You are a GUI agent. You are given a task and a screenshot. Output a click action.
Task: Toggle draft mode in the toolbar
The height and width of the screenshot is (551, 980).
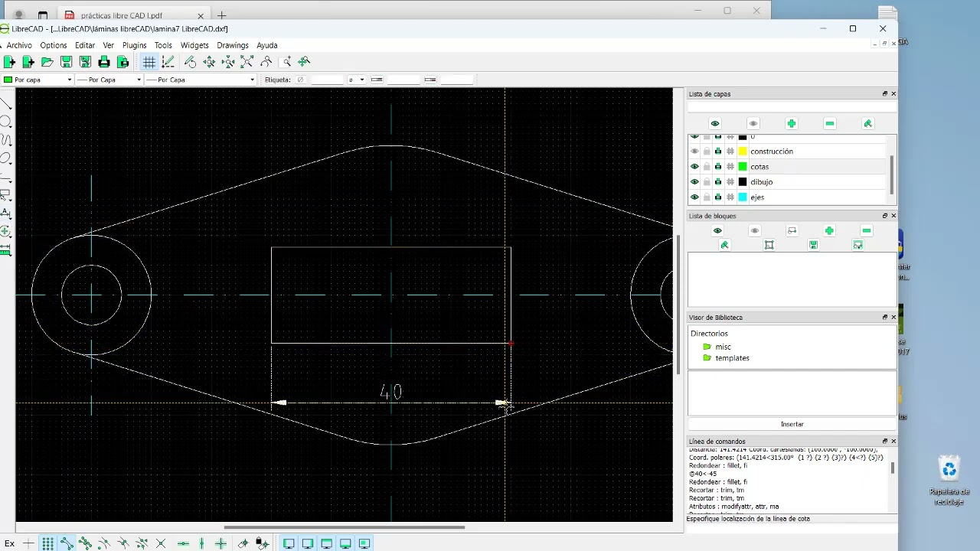click(168, 62)
